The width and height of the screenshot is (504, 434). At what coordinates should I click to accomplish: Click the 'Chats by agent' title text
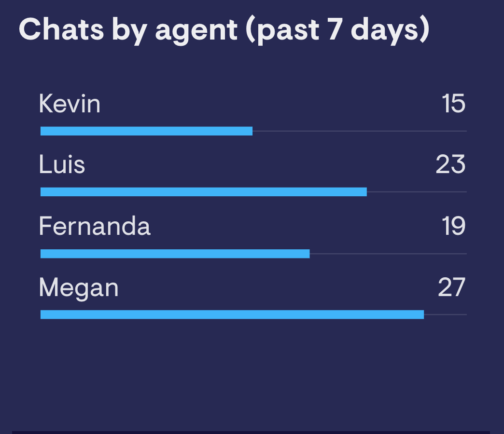click(x=128, y=30)
